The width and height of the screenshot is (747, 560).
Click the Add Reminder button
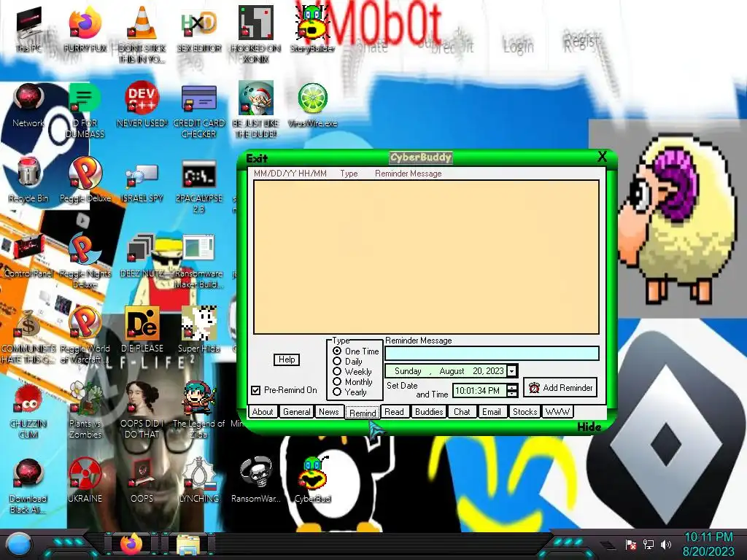561,388
